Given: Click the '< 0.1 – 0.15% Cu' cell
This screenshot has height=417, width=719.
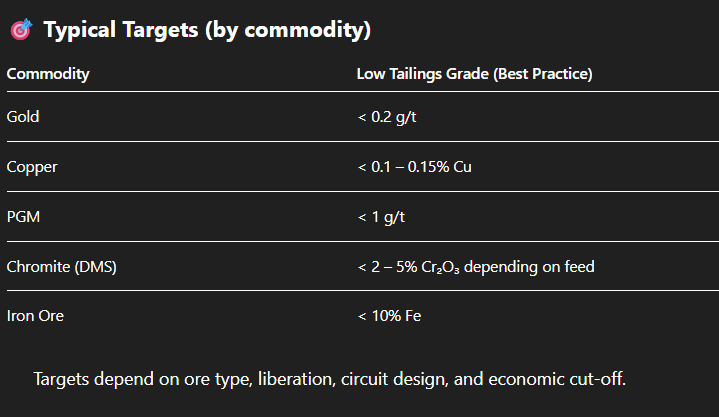Looking at the screenshot, I should pos(414,167).
